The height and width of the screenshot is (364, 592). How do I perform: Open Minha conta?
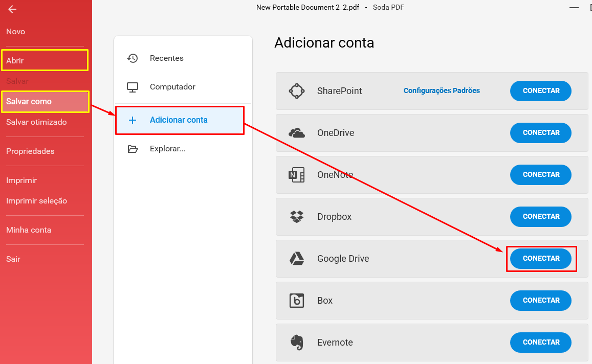click(29, 230)
